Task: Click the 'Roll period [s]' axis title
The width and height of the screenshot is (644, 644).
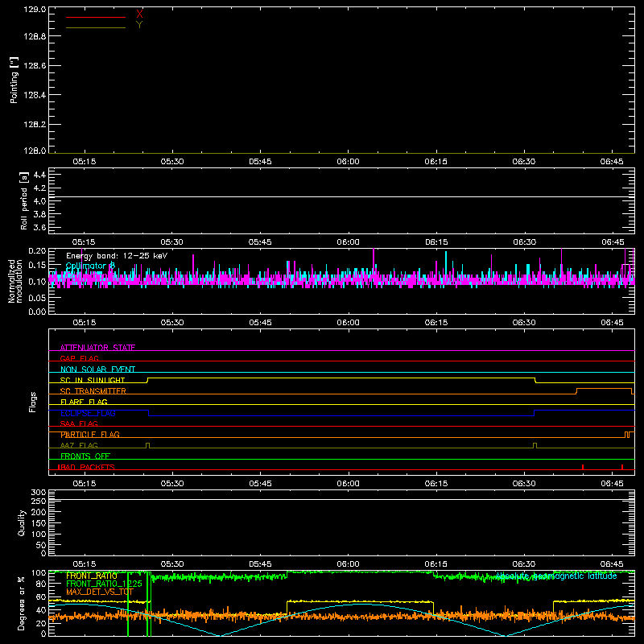Action: pyautogui.click(x=23, y=200)
